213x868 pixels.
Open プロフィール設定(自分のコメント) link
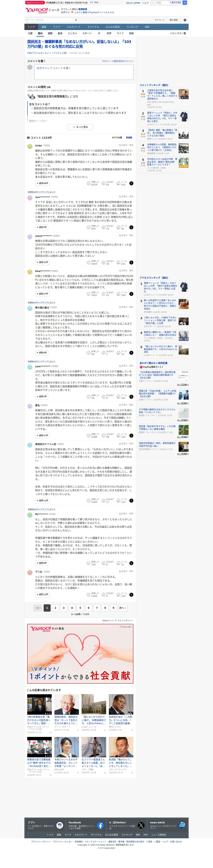[x=118, y=61]
